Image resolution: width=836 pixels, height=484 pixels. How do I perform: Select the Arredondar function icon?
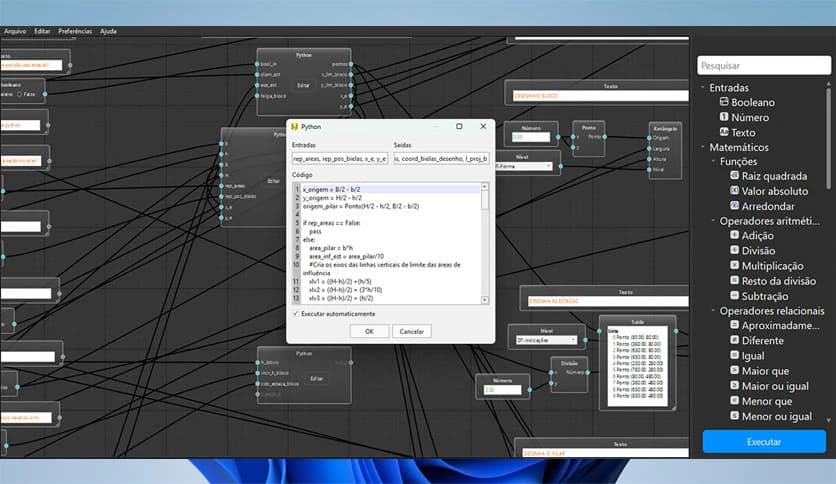[x=734, y=205]
